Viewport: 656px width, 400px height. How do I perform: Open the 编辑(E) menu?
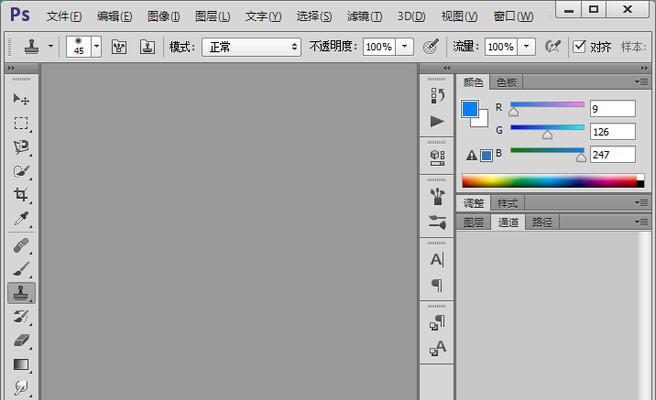[114, 16]
